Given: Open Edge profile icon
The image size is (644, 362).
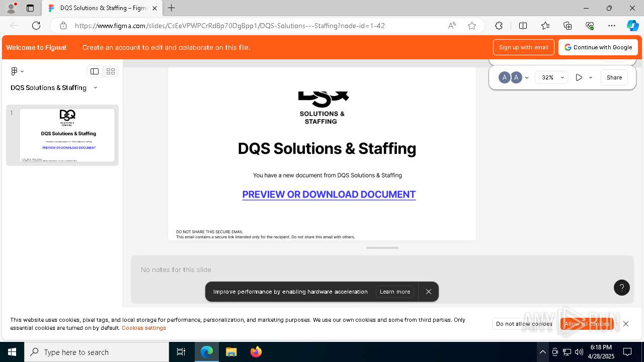Looking at the screenshot, I should [x=11, y=8].
